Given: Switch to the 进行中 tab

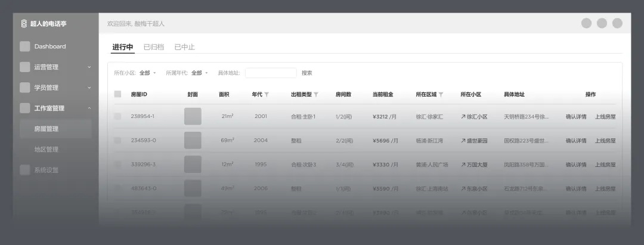Looking at the screenshot, I should click(x=122, y=47).
